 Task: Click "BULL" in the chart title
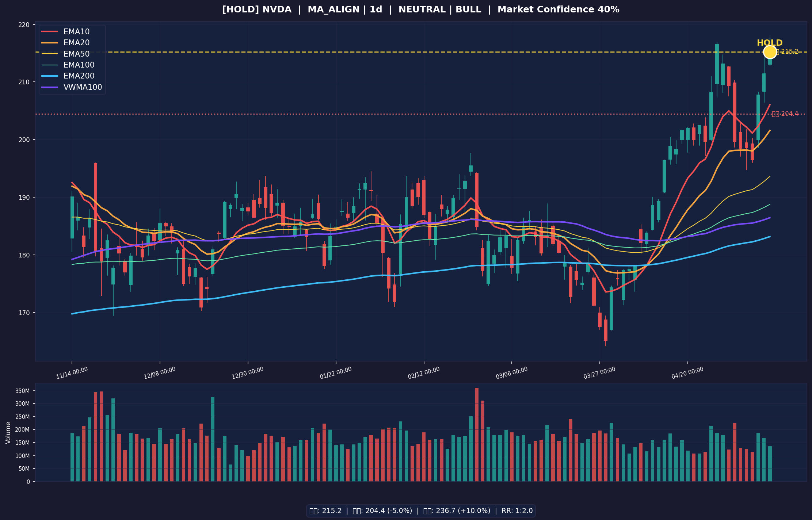click(x=468, y=10)
